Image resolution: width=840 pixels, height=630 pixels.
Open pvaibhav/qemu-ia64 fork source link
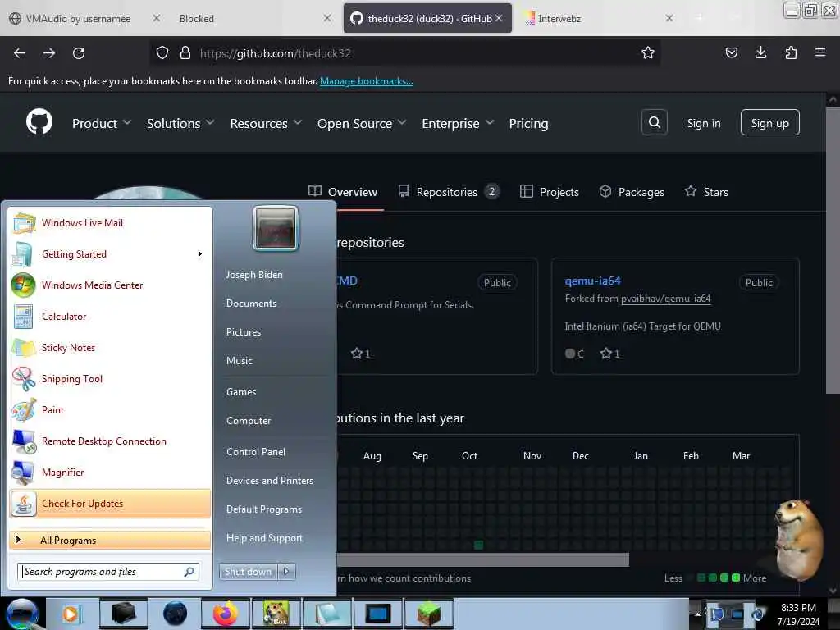[665, 299]
